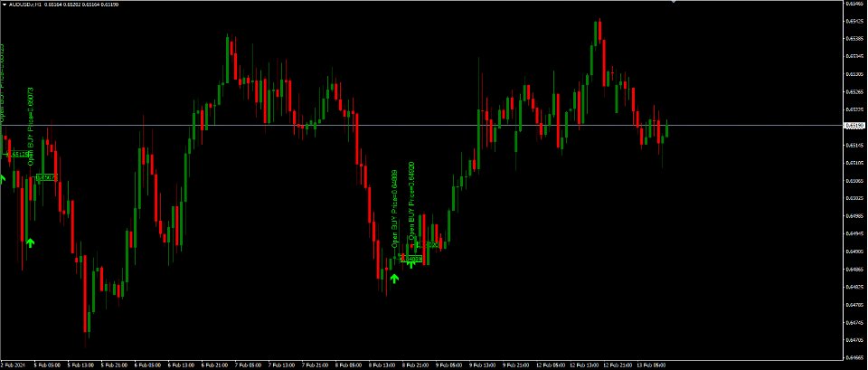Screen dimensions: 868x370
Task: Click the '6 Feb 05:00' time axis label
Action: [x=147, y=365]
